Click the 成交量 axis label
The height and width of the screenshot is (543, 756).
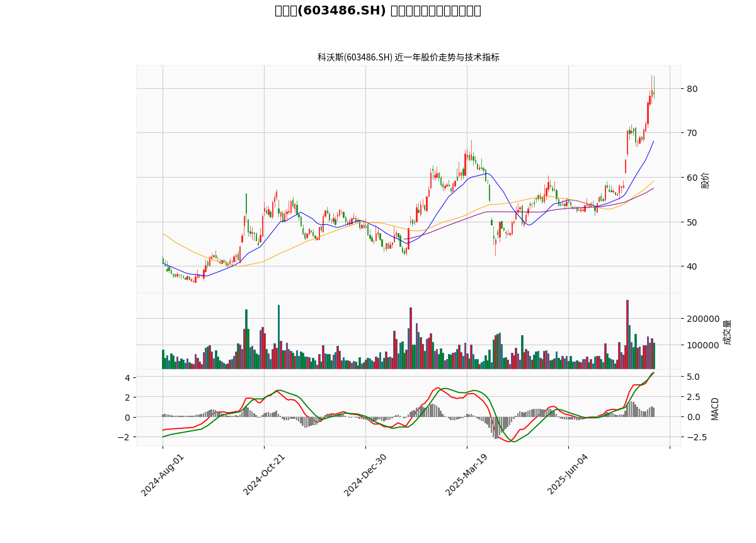[728, 332]
